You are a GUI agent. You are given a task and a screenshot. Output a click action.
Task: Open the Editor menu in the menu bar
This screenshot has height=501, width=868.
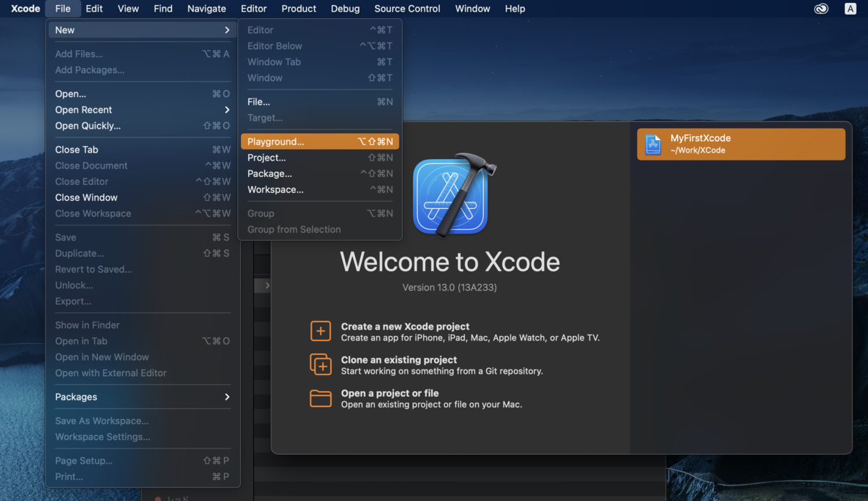[253, 9]
